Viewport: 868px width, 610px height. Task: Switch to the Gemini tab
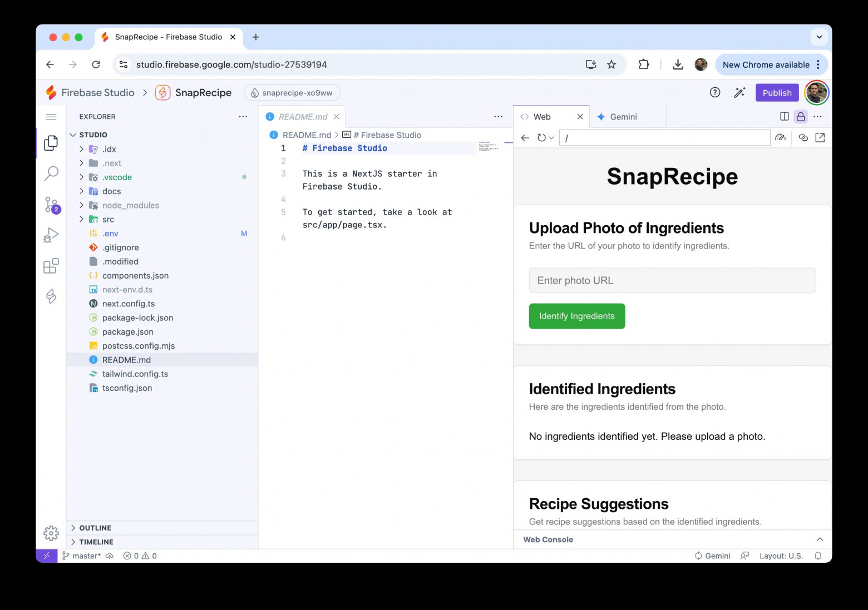pyautogui.click(x=623, y=117)
